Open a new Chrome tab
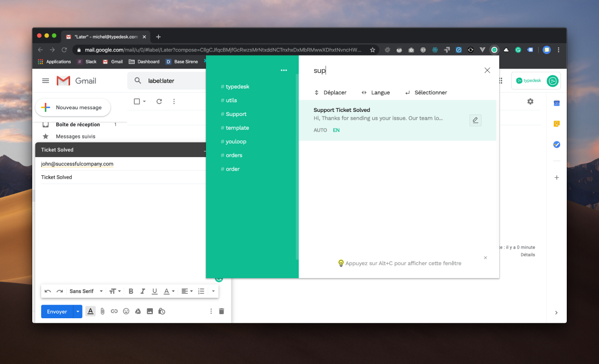Image resolution: width=599 pixels, height=364 pixels. (158, 37)
